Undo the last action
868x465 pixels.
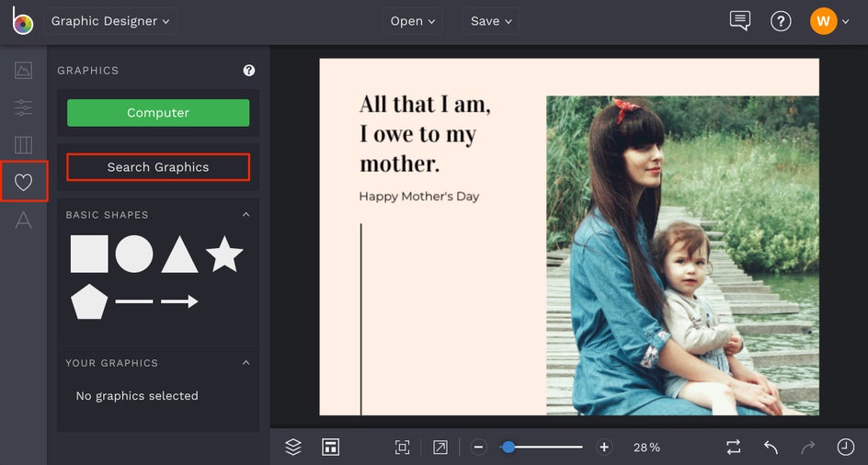pyautogui.click(x=771, y=448)
